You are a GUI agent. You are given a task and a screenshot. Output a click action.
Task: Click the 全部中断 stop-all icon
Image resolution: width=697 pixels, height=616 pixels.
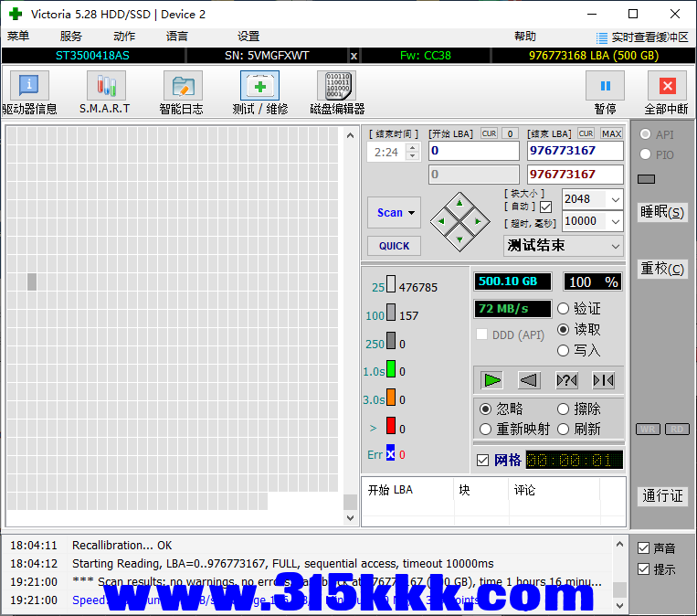[x=666, y=86]
